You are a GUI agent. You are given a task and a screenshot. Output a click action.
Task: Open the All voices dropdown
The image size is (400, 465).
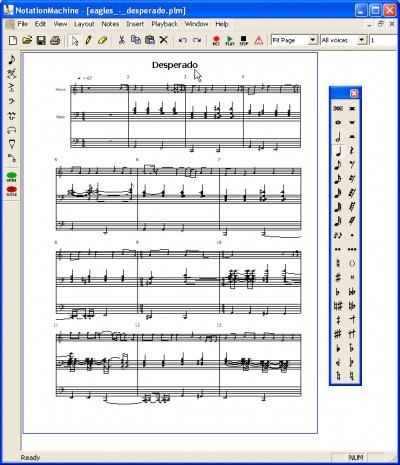[361, 40]
